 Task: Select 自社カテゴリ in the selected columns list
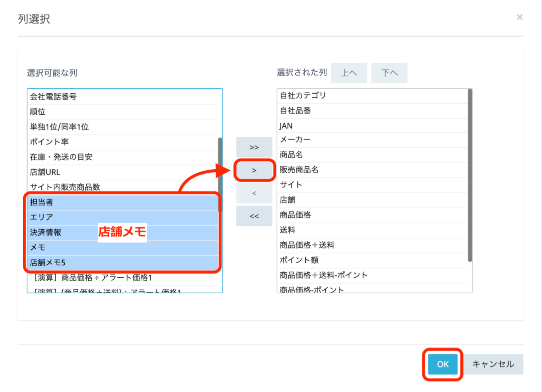[303, 95]
